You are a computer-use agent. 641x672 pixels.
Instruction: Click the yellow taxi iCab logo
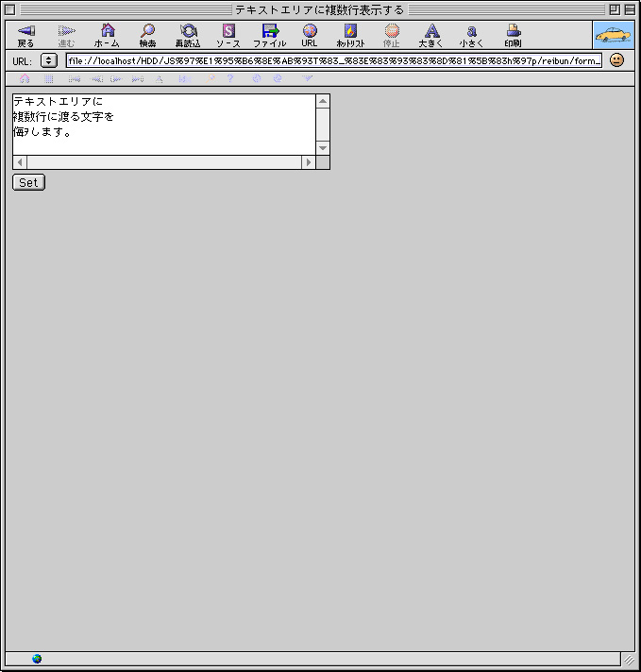(x=614, y=35)
